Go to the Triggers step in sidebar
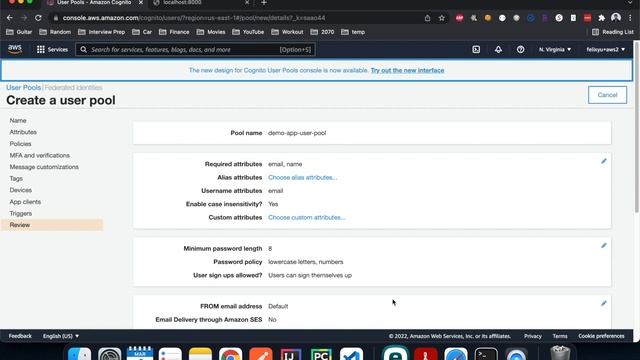The height and width of the screenshot is (360, 640). [21, 213]
